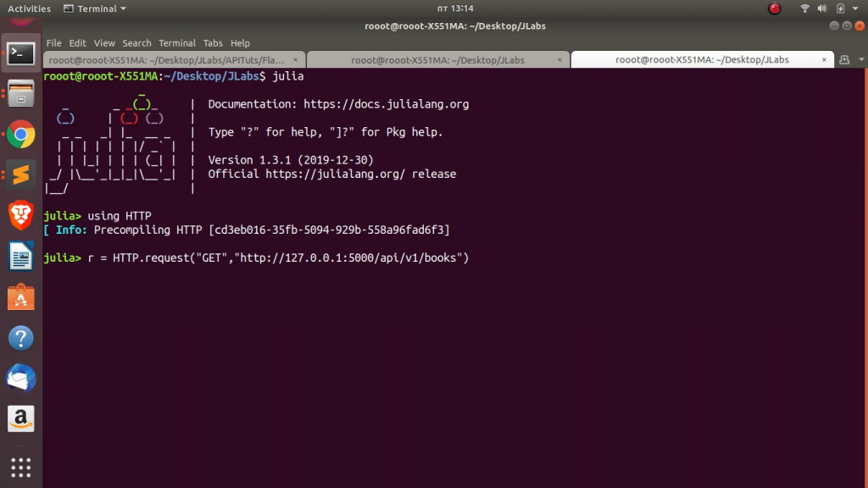868x488 pixels.
Task: Expand the system status menu arrow
Action: coord(856,8)
